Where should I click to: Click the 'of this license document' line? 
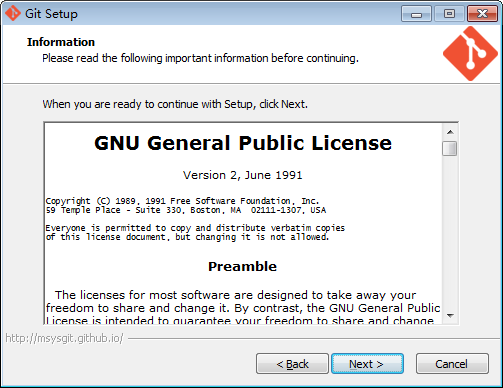tap(187, 237)
